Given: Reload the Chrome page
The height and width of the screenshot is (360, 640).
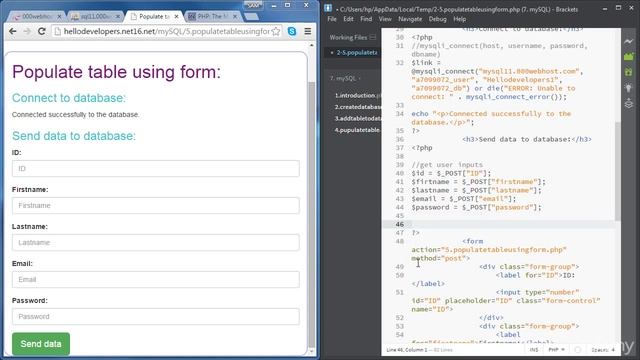Looking at the screenshot, I should click(x=42, y=31).
